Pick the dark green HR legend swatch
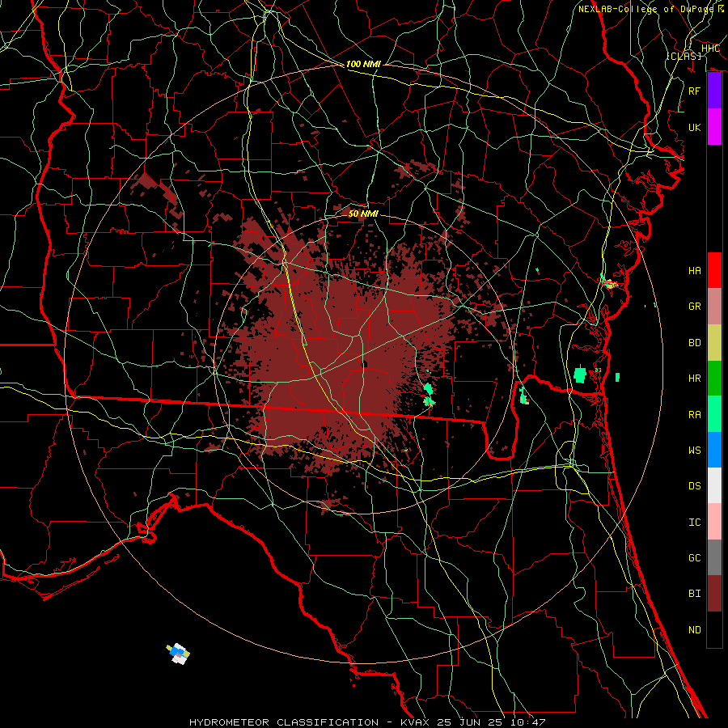The width and height of the screenshot is (728, 728). (714, 378)
